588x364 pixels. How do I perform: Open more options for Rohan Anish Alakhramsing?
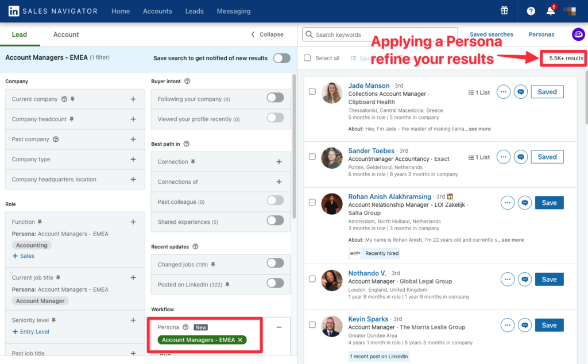pos(508,203)
